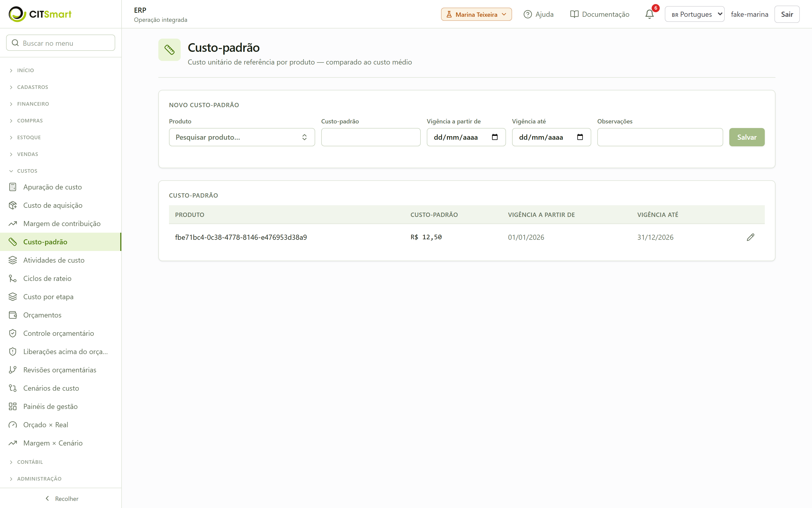The height and width of the screenshot is (508, 812).
Task: Click the R$ 12,50 cost value
Action: coord(426,237)
